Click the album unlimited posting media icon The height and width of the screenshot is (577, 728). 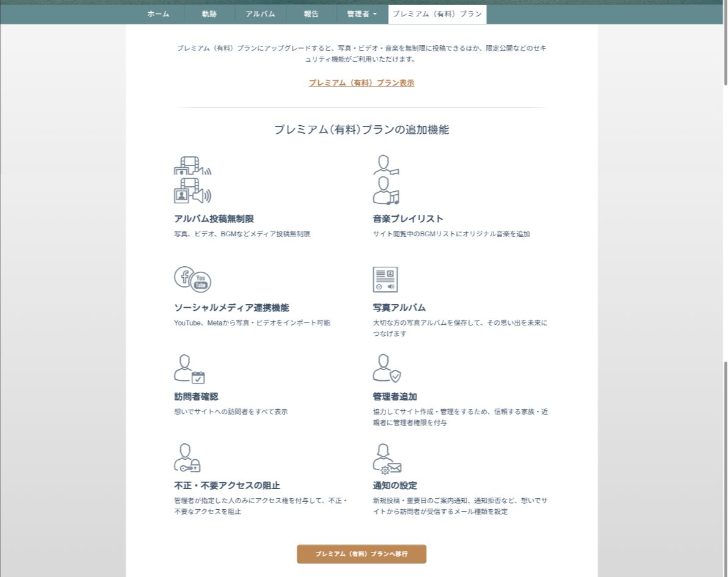pyautogui.click(x=192, y=190)
